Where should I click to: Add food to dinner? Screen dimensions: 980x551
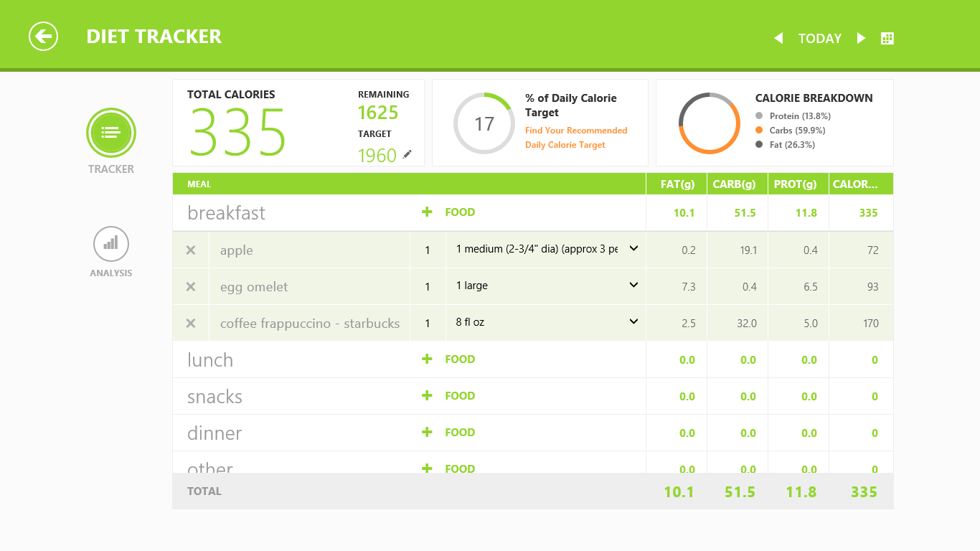(448, 433)
